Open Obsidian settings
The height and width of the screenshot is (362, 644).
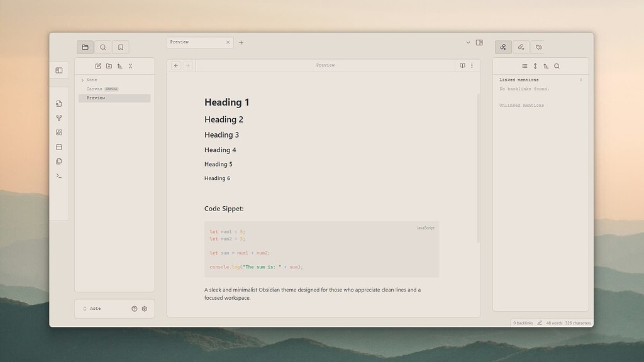tap(144, 309)
